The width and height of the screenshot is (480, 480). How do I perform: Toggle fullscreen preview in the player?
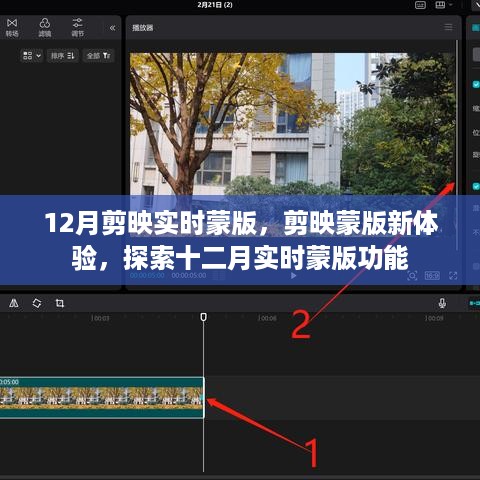tap(453, 276)
